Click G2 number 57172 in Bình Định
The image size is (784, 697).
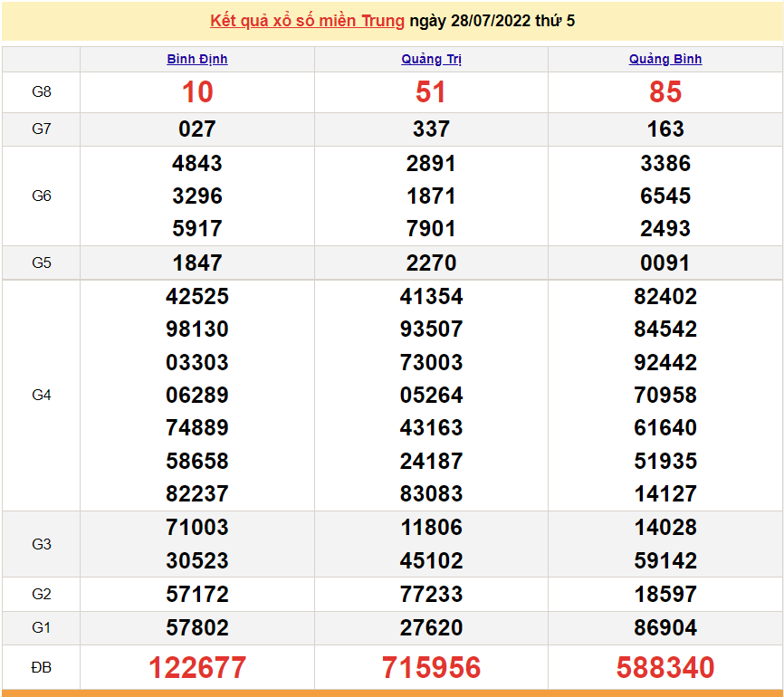coord(197,595)
